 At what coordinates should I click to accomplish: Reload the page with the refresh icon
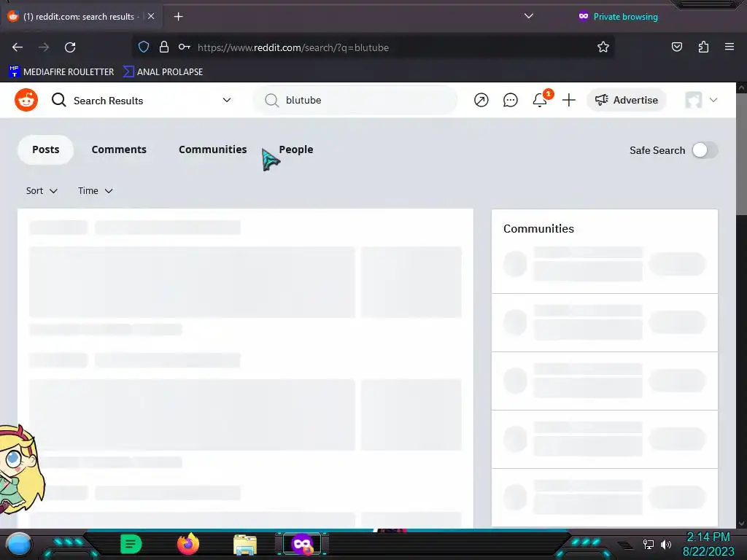[x=70, y=47]
